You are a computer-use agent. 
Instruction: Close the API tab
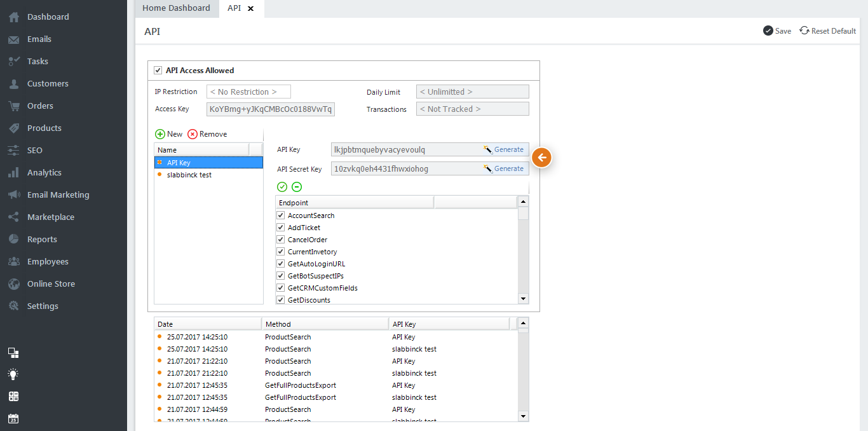[x=250, y=9]
